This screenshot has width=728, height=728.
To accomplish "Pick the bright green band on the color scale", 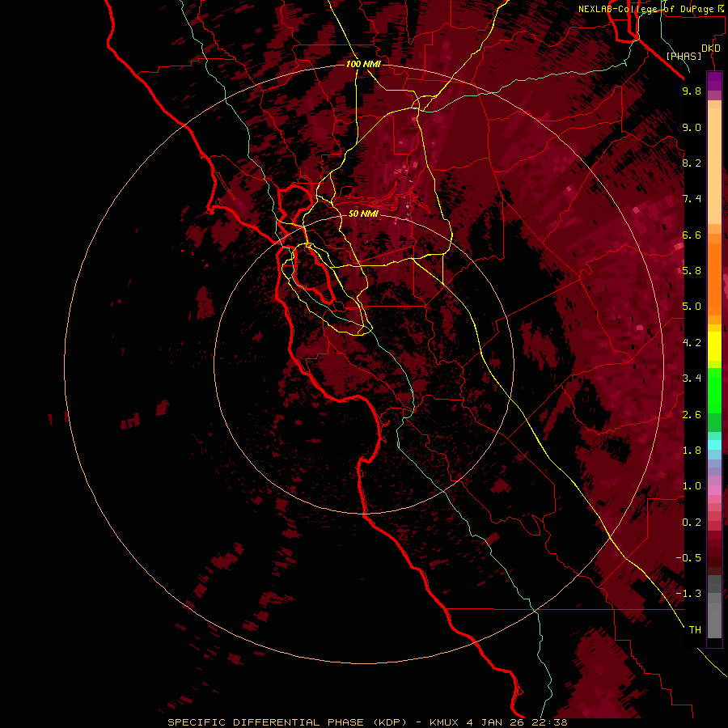I will [x=714, y=390].
